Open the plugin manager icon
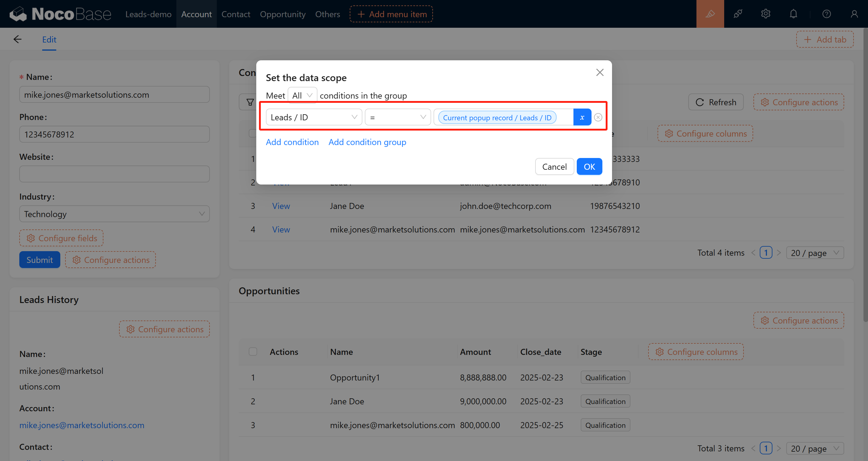The height and width of the screenshot is (461, 868). pos(737,14)
